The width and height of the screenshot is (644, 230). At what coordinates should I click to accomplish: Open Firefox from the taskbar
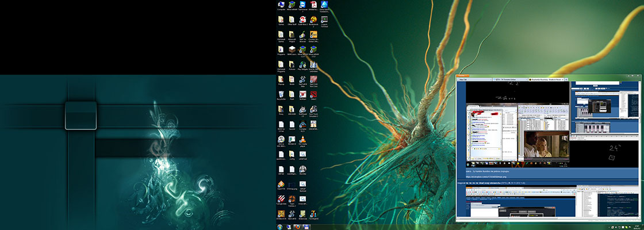pos(297,227)
